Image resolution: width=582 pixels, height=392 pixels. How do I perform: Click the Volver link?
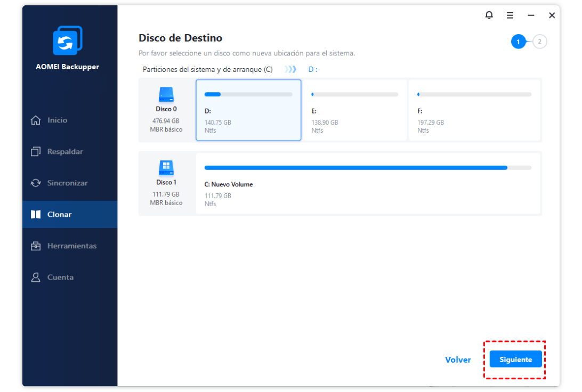(x=458, y=360)
